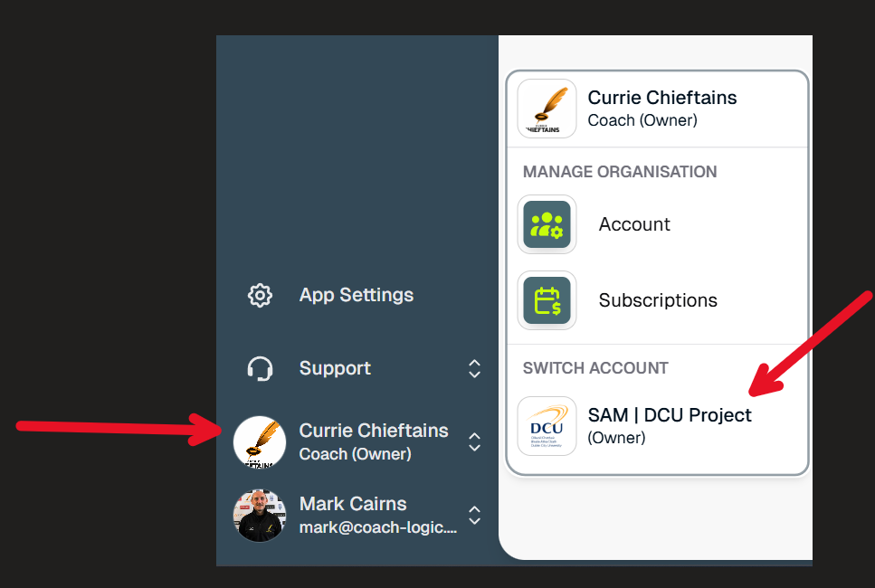Select Currie Chieftains Coach (Owner) in popup

coord(657,109)
